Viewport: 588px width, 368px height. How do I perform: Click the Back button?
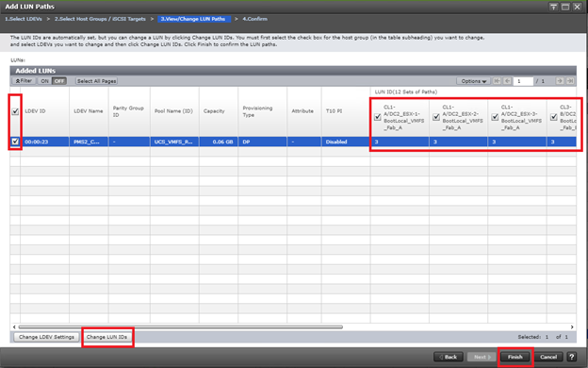[x=449, y=357]
